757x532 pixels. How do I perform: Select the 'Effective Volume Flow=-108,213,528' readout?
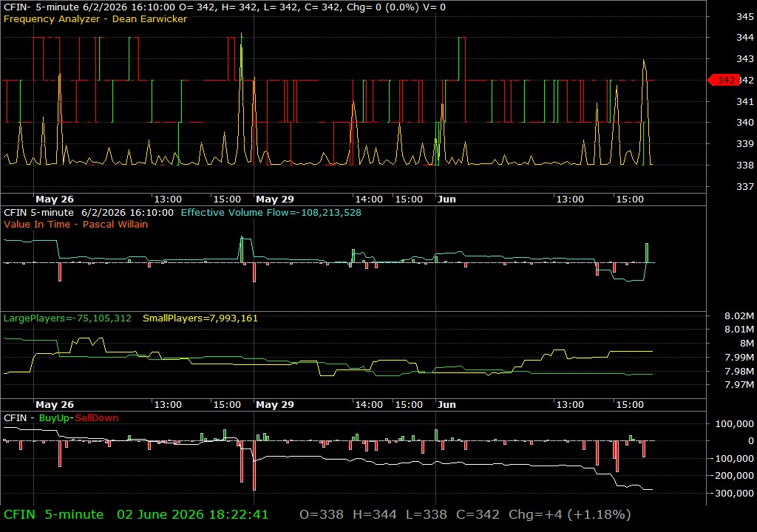(271, 212)
